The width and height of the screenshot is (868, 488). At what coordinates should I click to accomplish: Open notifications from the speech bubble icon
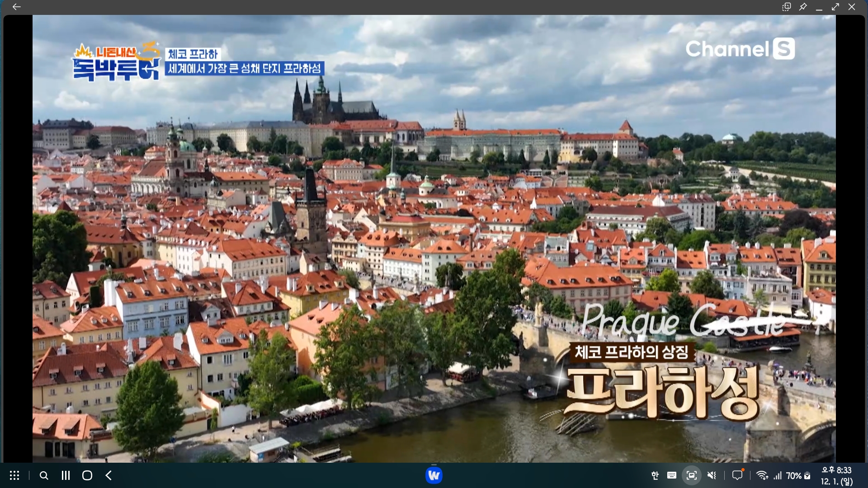737,475
